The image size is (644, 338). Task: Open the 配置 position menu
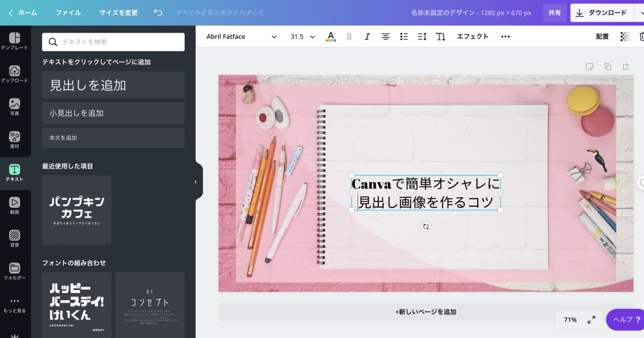[x=602, y=36]
